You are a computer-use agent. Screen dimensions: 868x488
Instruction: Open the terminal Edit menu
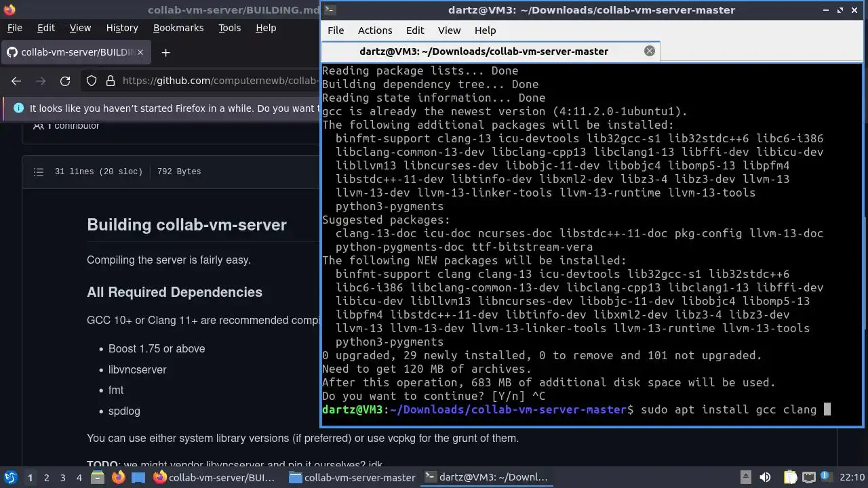click(x=415, y=30)
